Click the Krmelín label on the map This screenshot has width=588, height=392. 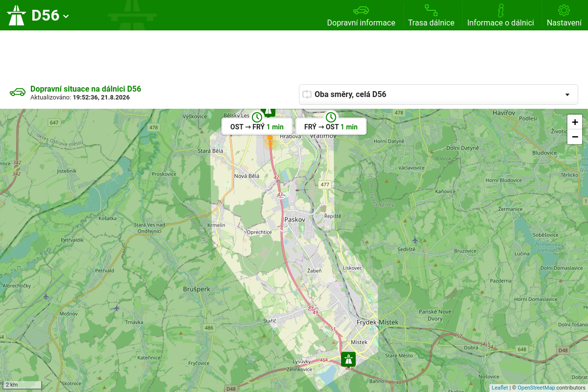pos(217,225)
